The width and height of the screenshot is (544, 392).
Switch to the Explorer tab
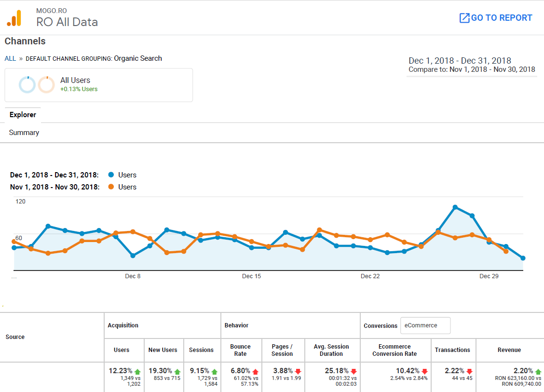(22, 115)
